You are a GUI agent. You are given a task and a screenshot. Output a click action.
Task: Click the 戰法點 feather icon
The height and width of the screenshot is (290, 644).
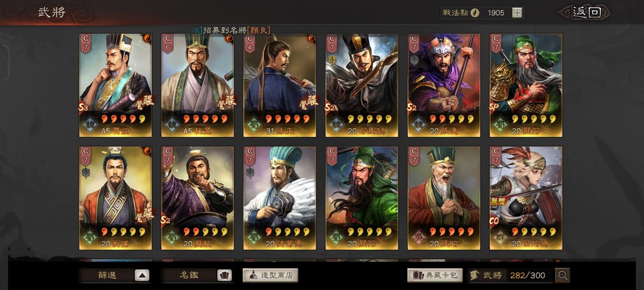[x=475, y=13]
